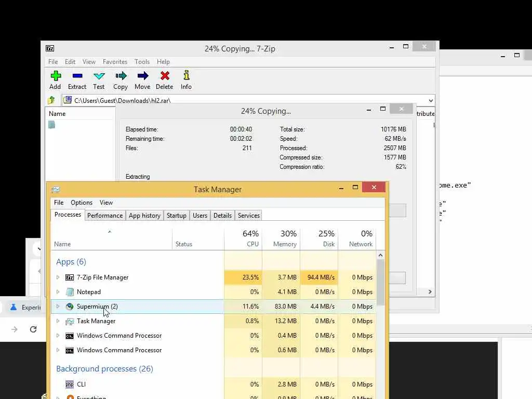The image size is (532, 399).
Task: Open the View menu in Task Manager
Action: coord(106,203)
